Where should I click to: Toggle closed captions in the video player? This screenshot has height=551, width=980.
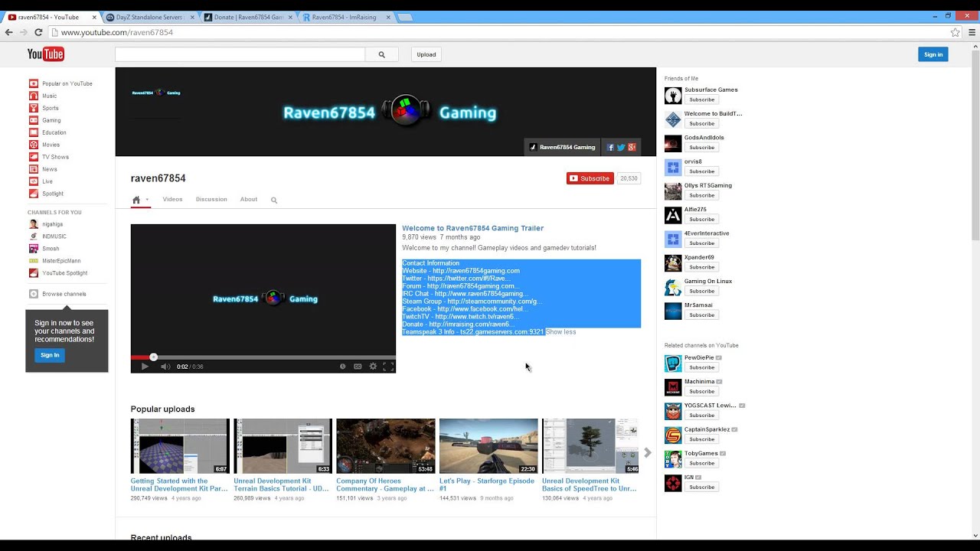click(358, 367)
